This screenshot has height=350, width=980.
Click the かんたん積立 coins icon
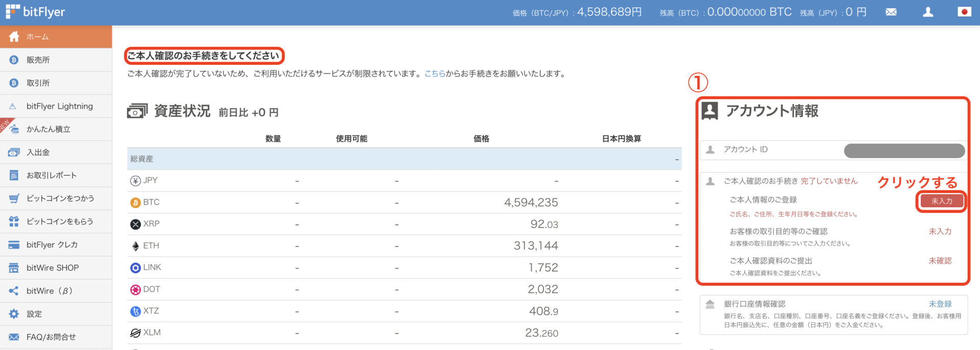(x=14, y=129)
